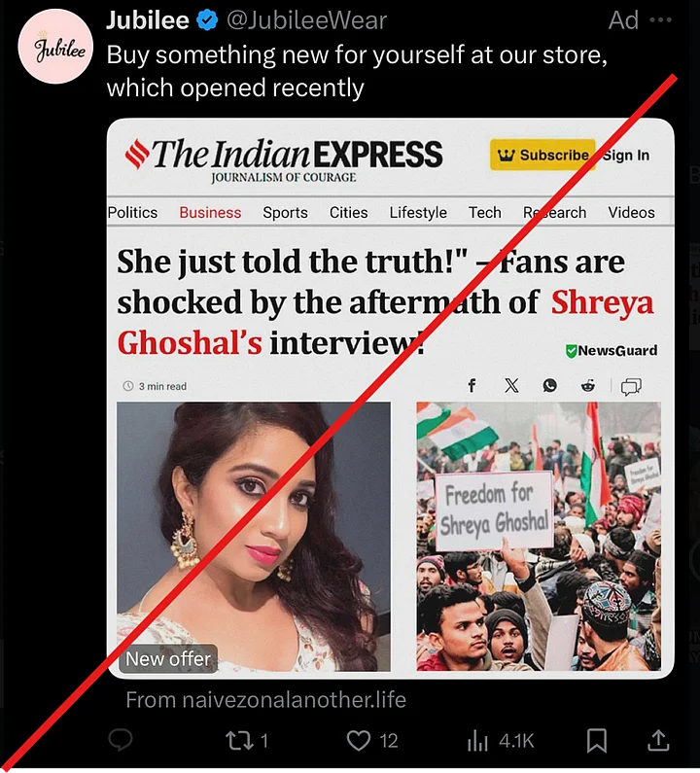Click the Reddit share icon in article

[587, 385]
